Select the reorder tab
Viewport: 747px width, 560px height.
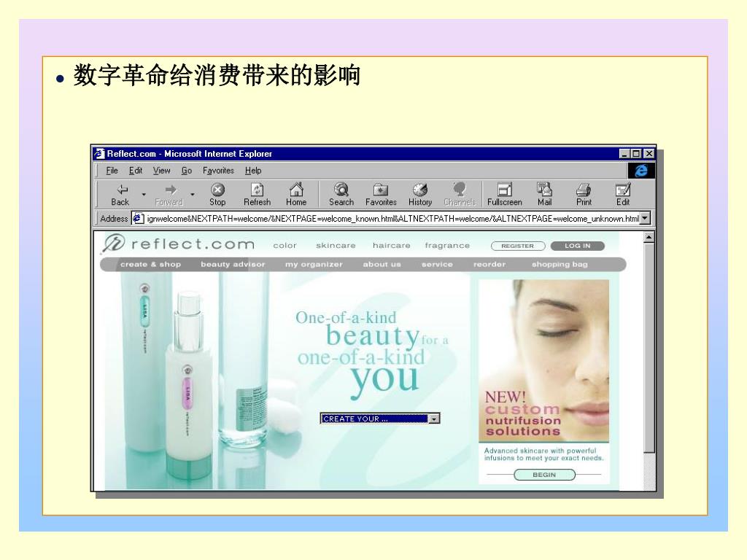[x=489, y=264]
